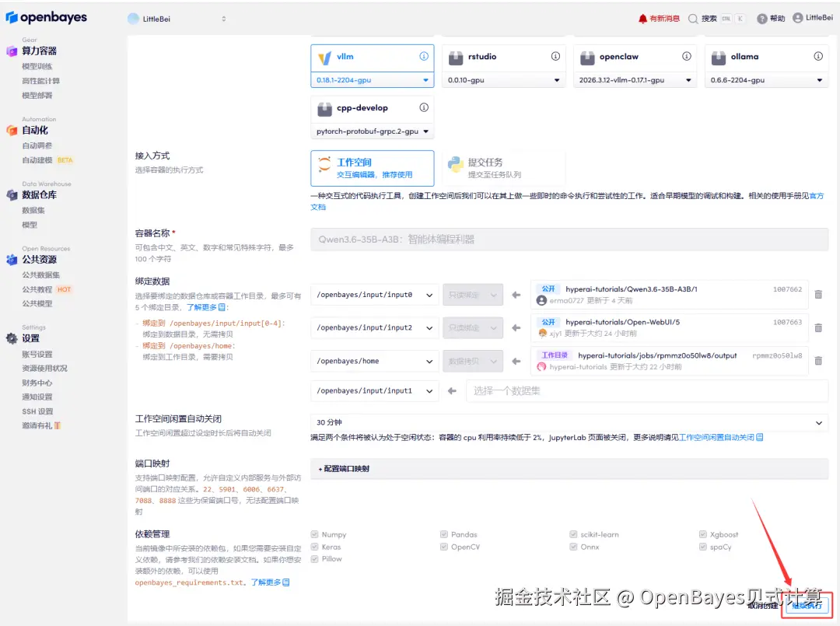Screen dimensions: 840x626
Task: Click the 容器名称 input field
Action: tap(569, 240)
